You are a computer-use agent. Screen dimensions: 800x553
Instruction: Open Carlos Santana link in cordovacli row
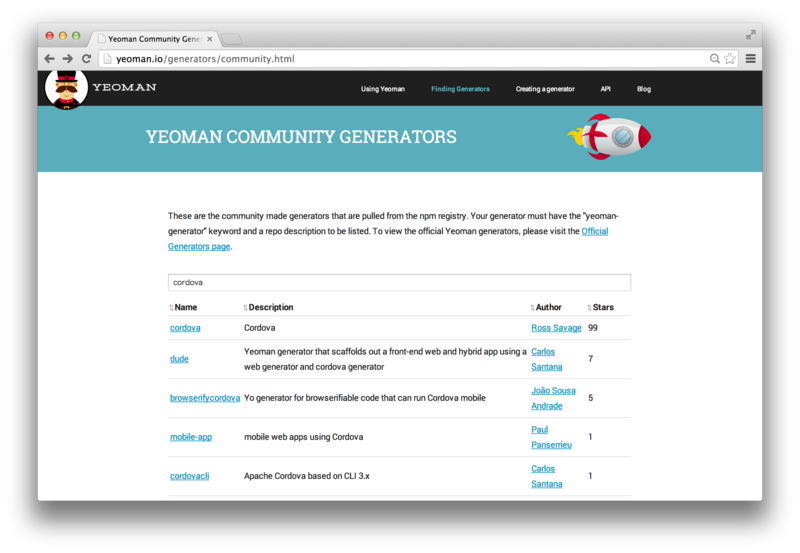546,476
